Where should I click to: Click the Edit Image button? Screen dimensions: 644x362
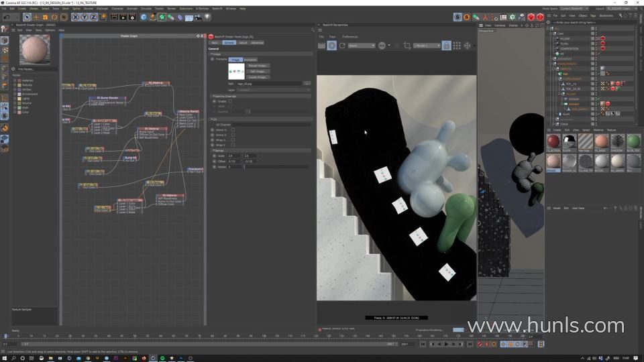coord(258,72)
